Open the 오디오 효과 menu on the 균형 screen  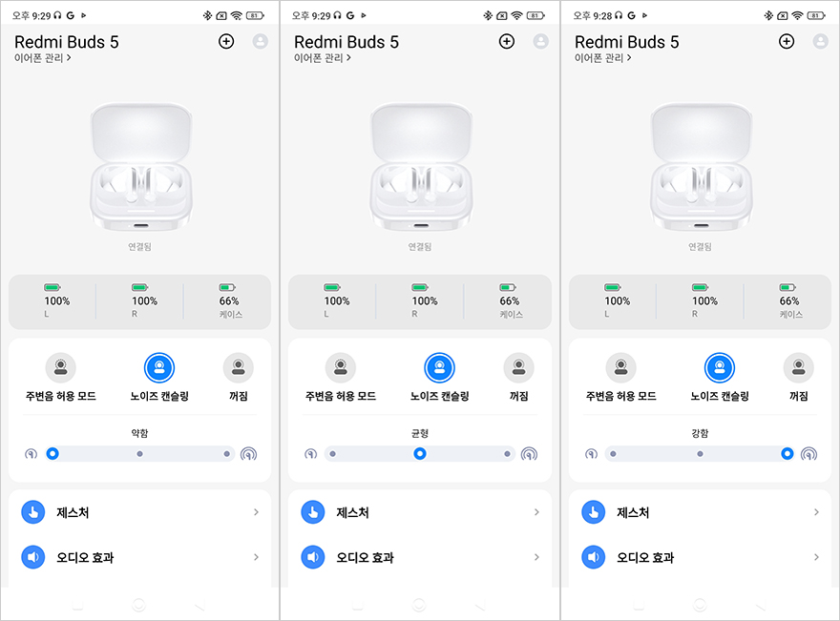420,557
